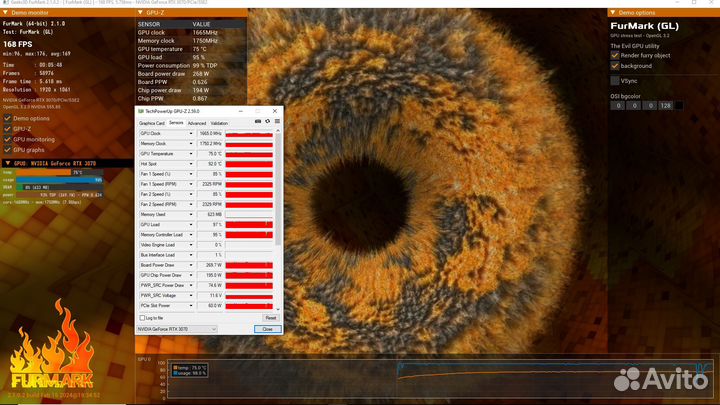Enable the VSync checkbox
Image resolution: width=720 pixels, height=405 pixels.
point(615,81)
